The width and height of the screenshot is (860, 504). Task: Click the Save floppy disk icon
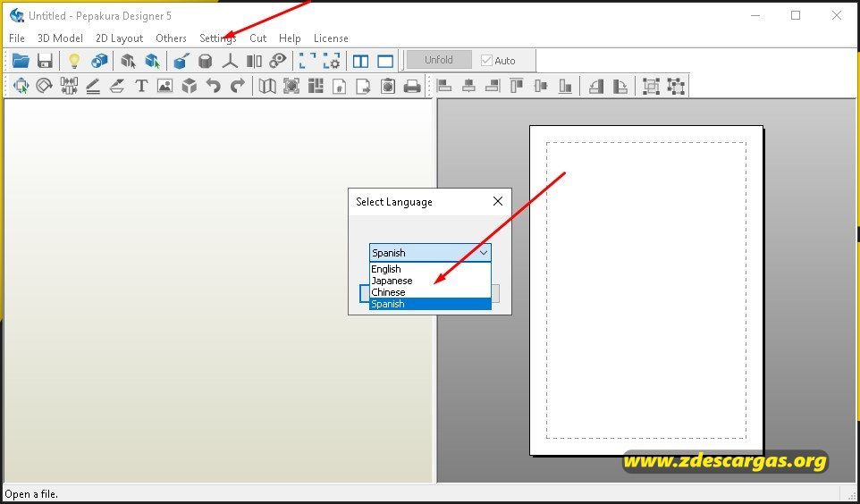[x=45, y=61]
